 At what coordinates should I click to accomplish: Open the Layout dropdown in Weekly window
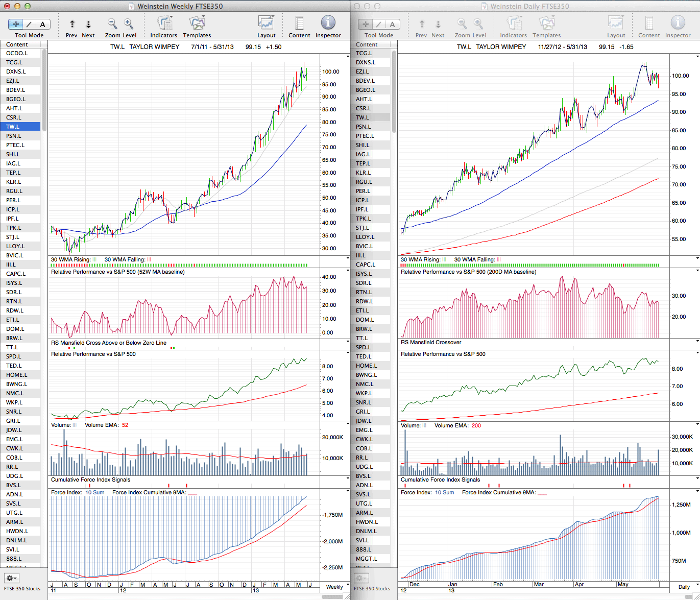(266, 23)
